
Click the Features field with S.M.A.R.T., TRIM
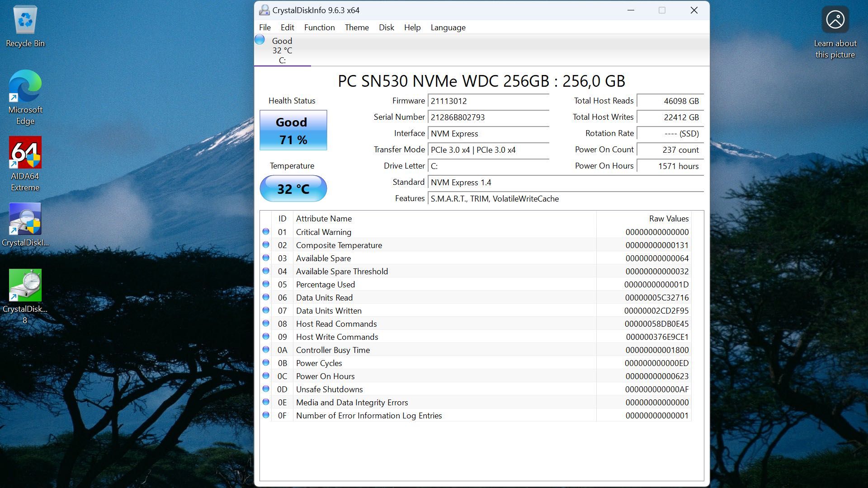coord(566,199)
